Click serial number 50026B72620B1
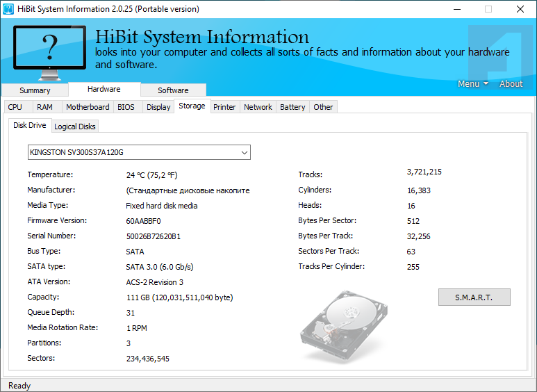This screenshot has width=537, height=392. click(154, 236)
